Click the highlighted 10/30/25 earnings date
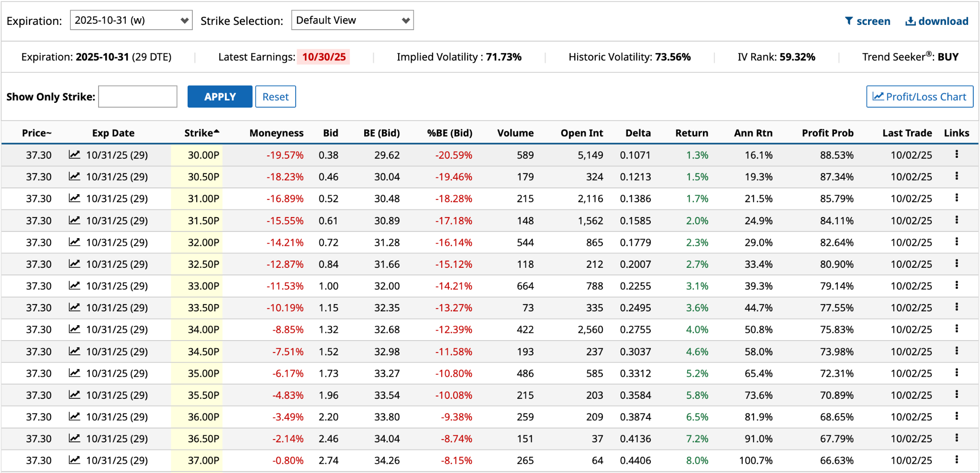This screenshot has width=980, height=473. (323, 57)
